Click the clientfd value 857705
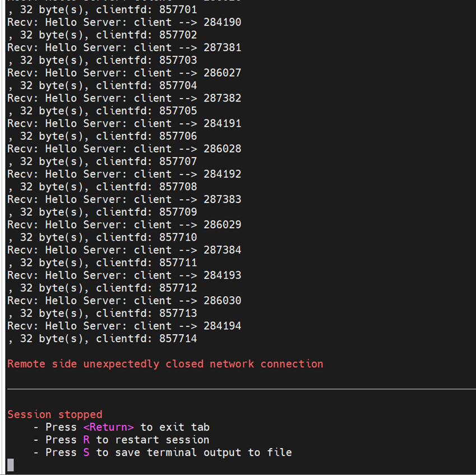476x475 pixels. [x=178, y=111]
